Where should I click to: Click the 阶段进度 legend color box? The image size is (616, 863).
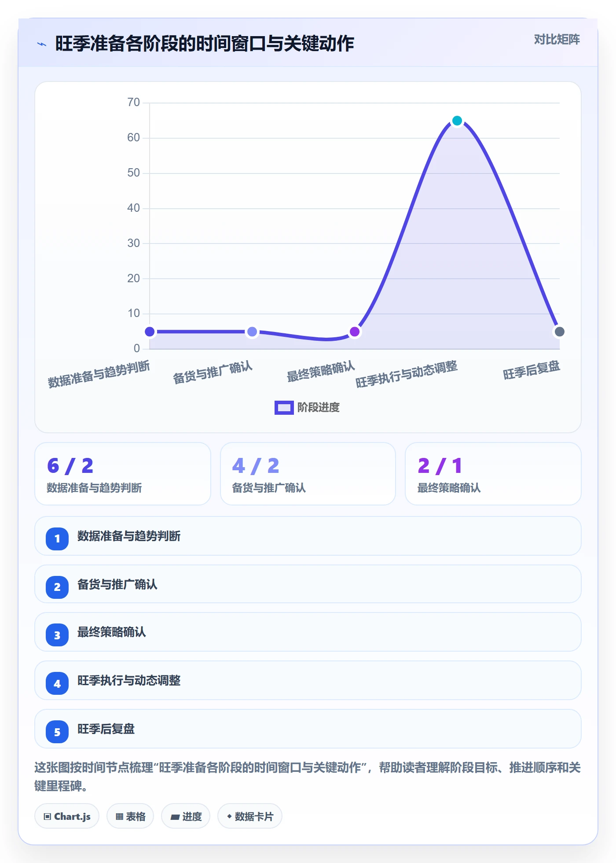pos(284,408)
